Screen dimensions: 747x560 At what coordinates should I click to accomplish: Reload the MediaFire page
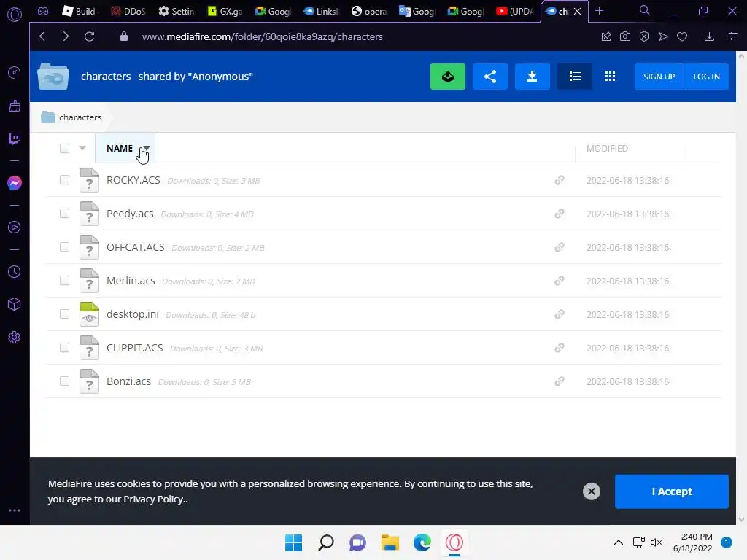(x=89, y=36)
